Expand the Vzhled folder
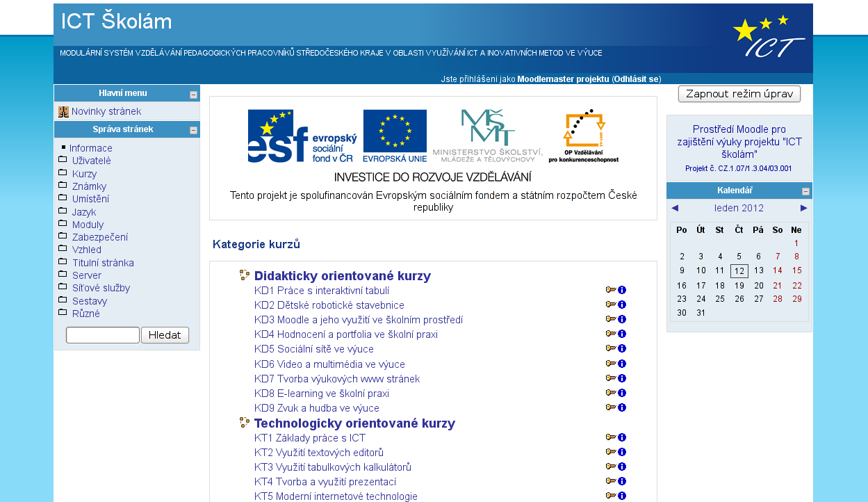This screenshot has width=868, height=502. click(63, 249)
